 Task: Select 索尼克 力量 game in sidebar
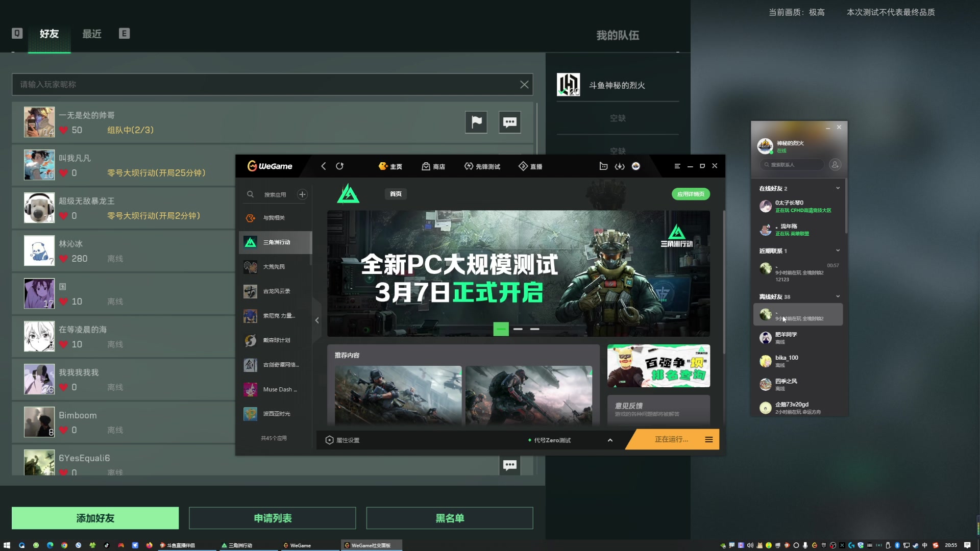[x=275, y=316]
